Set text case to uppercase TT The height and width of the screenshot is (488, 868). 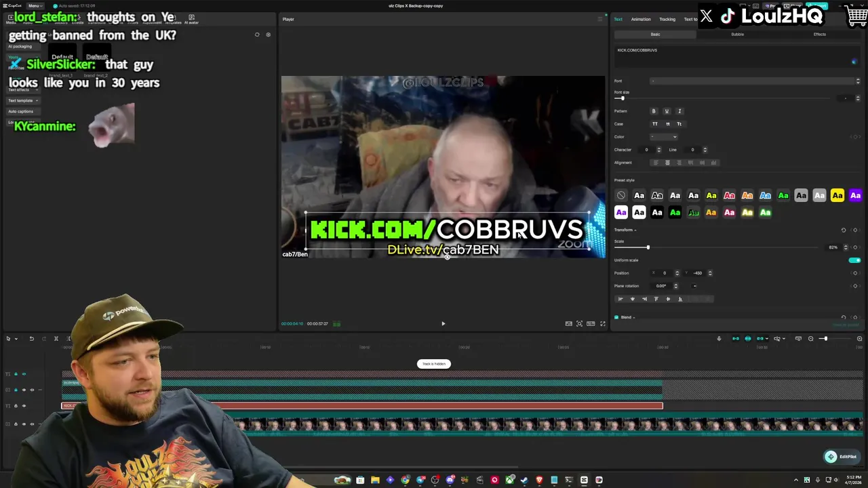[x=654, y=124]
